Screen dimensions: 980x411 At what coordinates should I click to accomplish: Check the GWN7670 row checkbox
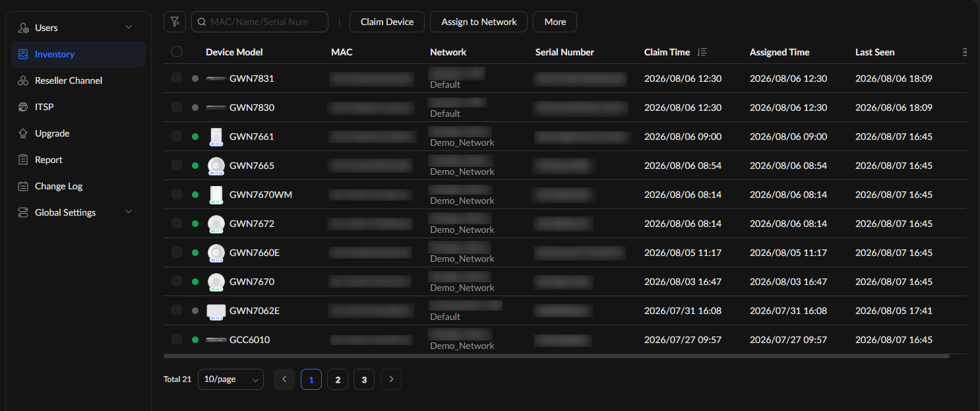pos(176,281)
